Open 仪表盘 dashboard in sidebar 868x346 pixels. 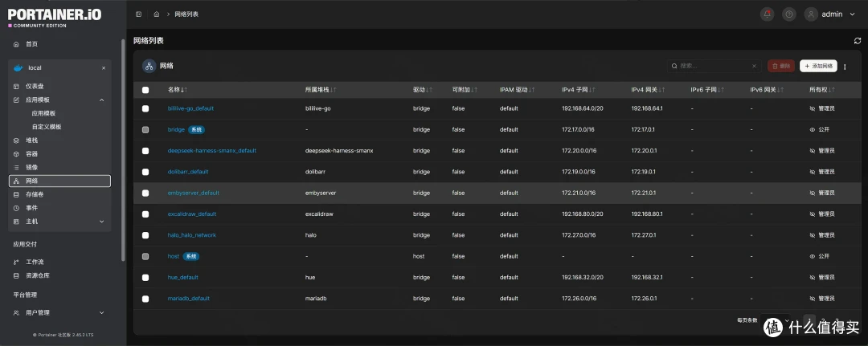click(x=36, y=86)
